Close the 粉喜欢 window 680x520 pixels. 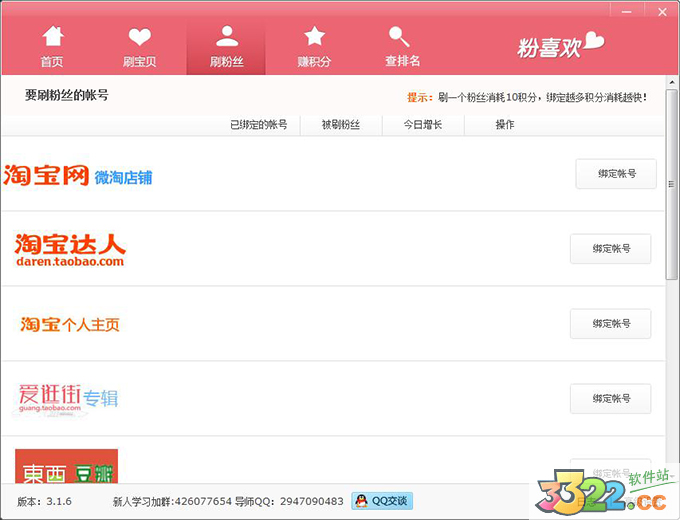(x=662, y=12)
